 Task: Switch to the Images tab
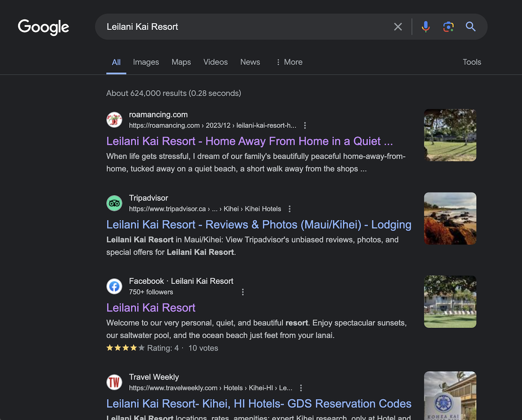146,62
